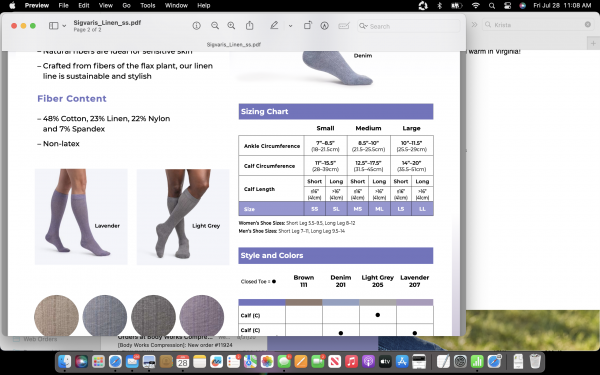Open Messages from the Dock
This screenshot has width=600, height=375.
tap(284, 361)
